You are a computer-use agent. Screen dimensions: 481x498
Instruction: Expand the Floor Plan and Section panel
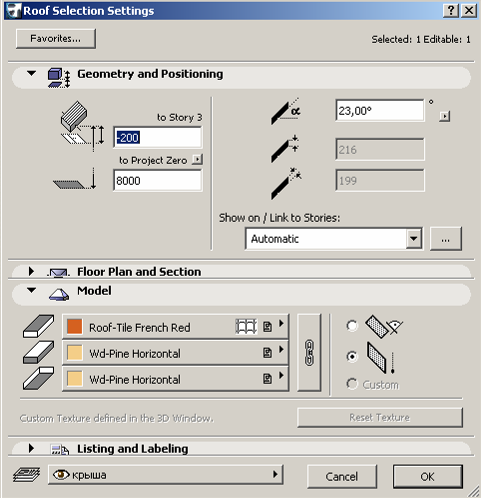pyautogui.click(x=31, y=271)
